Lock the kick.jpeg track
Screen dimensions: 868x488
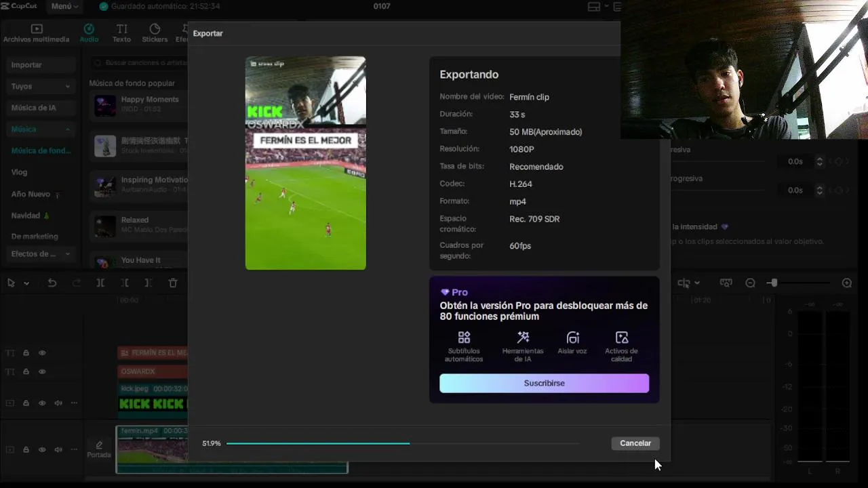click(x=26, y=403)
